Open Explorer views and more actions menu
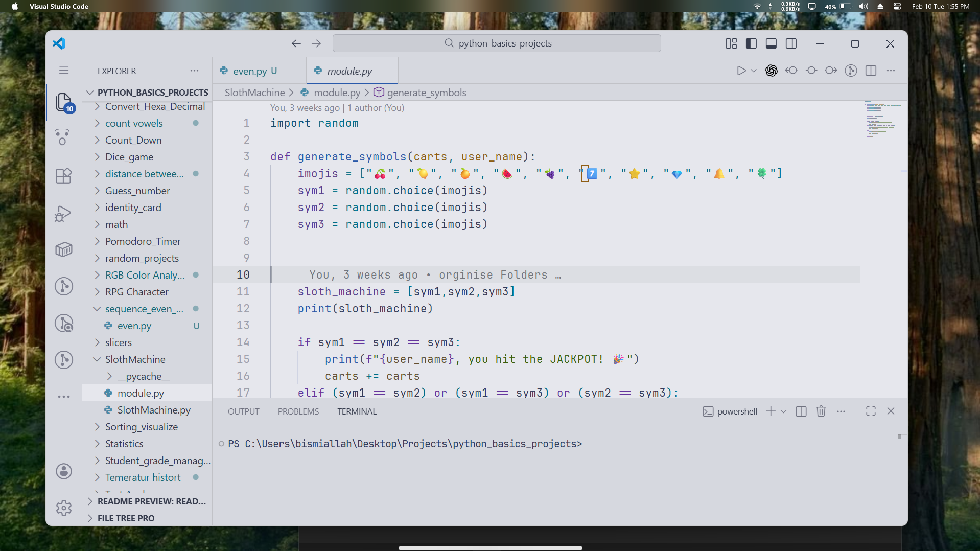 [x=194, y=71]
